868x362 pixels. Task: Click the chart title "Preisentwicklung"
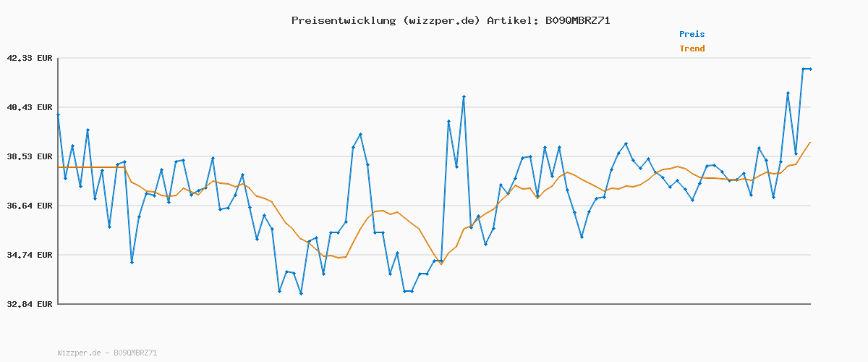pos(341,20)
